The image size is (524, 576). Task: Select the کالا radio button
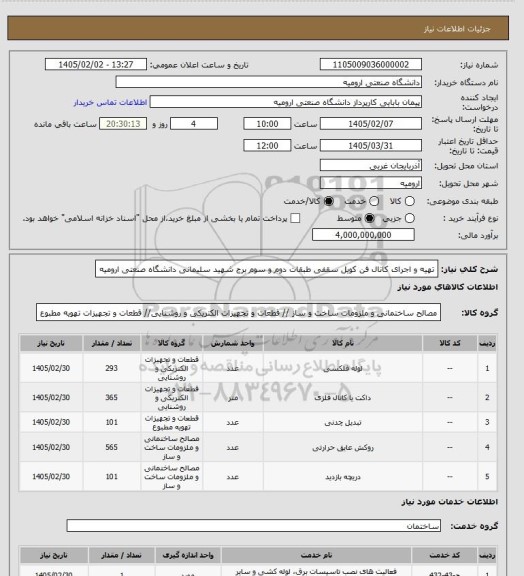(409, 201)
